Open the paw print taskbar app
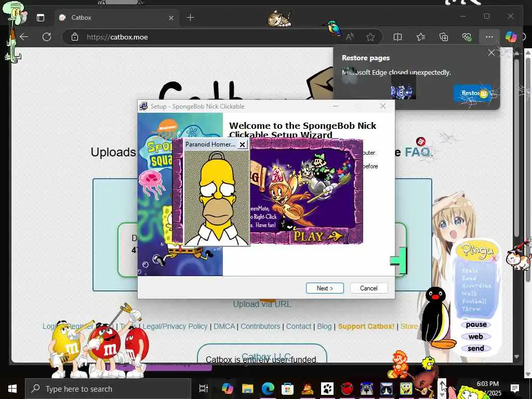This screenshot has width=532, height=399. point(327,389)
